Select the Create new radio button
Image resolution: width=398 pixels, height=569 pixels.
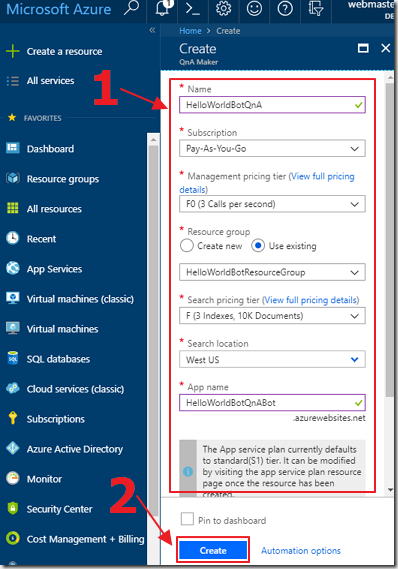(187, 246)
